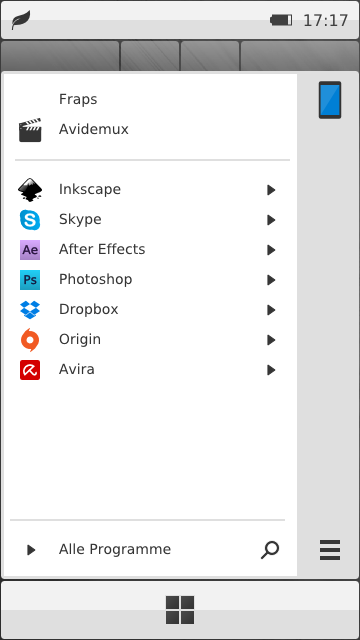Expand the Alle Programme arrow
Viewport: 360px width, 640px height.
pos(31,550)
